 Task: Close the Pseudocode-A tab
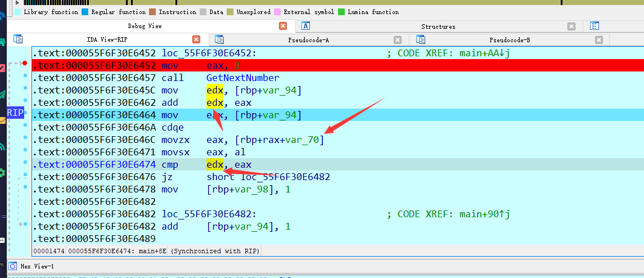click(398, 39)
